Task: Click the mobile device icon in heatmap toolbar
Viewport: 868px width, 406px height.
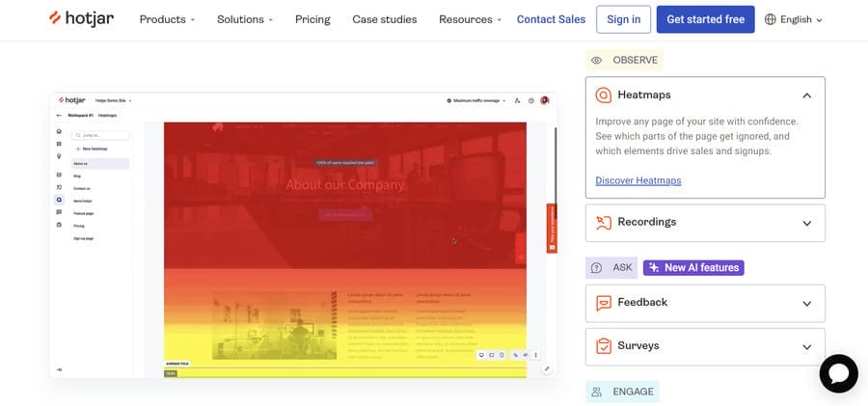Action: 502,355
